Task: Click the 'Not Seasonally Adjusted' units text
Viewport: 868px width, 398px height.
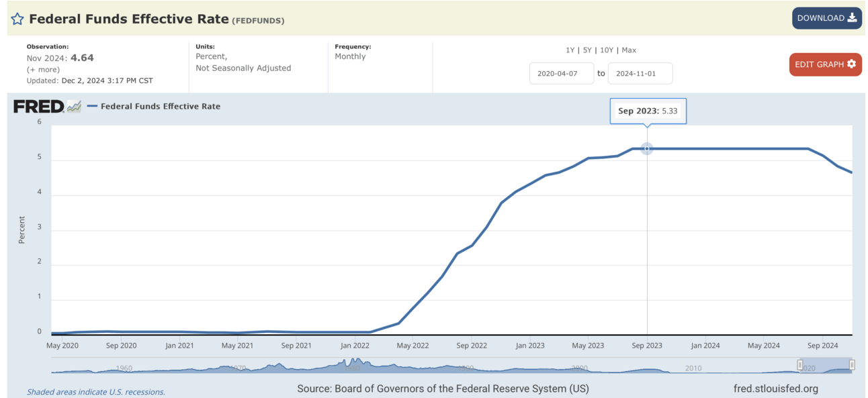Action: click(243, 68)
